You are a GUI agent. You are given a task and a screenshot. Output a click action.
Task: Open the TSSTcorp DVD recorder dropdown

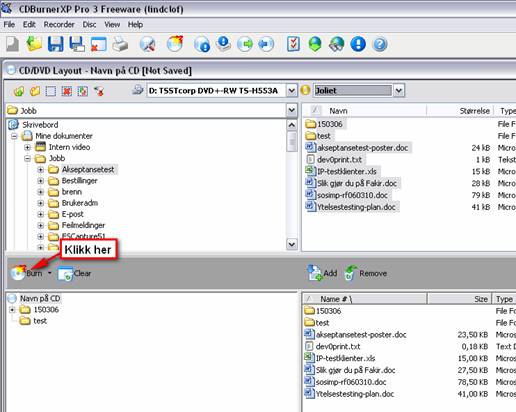pos(291,91)
